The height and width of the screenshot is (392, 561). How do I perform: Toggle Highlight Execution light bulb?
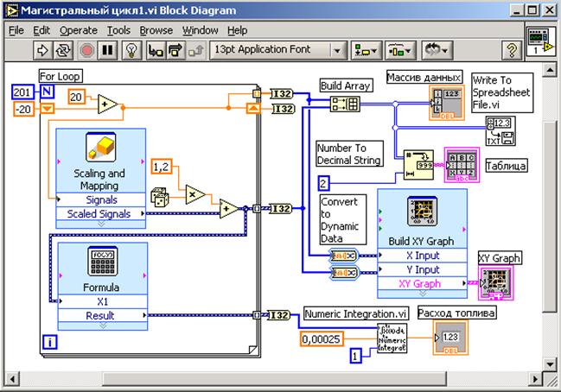(131, 50)
